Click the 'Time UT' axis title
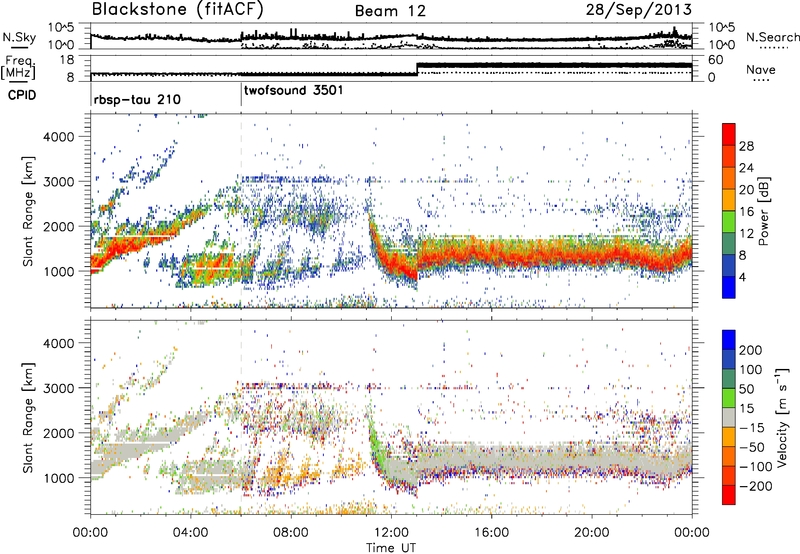The image size is (800, 554). pyautogui.click(x=391, y=548)
